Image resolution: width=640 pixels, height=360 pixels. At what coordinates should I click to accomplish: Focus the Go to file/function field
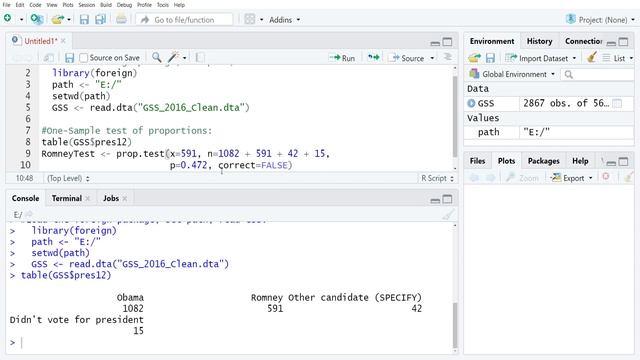(184, 20)
